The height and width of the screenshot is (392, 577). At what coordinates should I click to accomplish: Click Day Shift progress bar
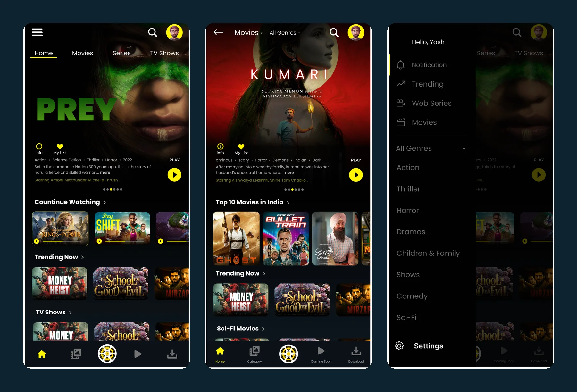tap(124, 241)
